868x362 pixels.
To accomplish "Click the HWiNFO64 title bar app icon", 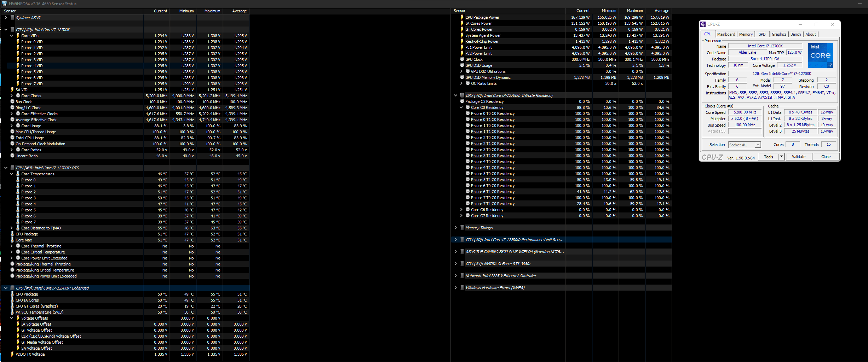I will click(4, 4).
